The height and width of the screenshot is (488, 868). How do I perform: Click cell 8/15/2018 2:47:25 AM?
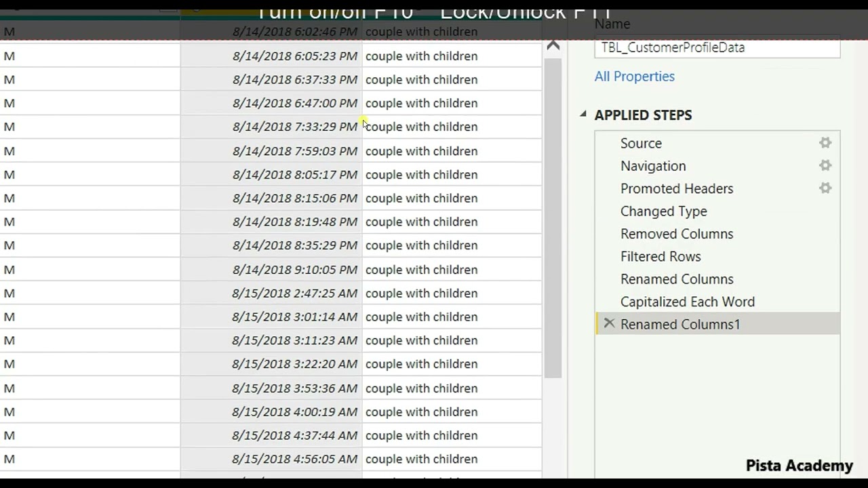tap(271, 293)
